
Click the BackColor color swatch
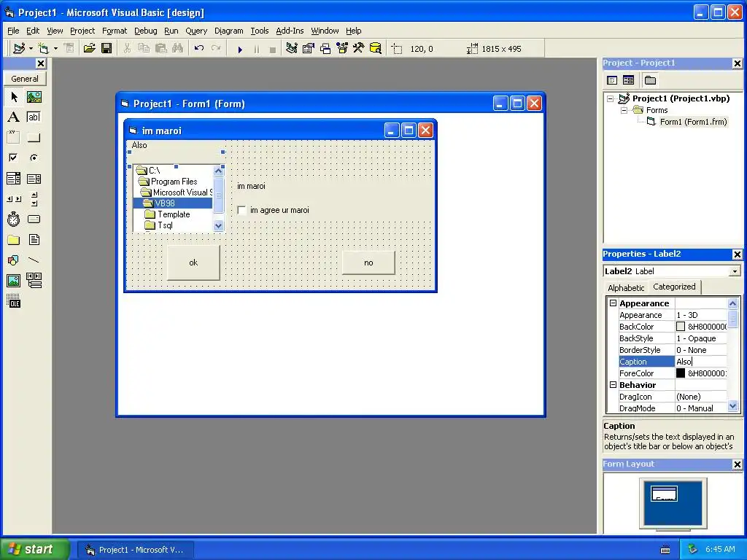coord(681,327)
